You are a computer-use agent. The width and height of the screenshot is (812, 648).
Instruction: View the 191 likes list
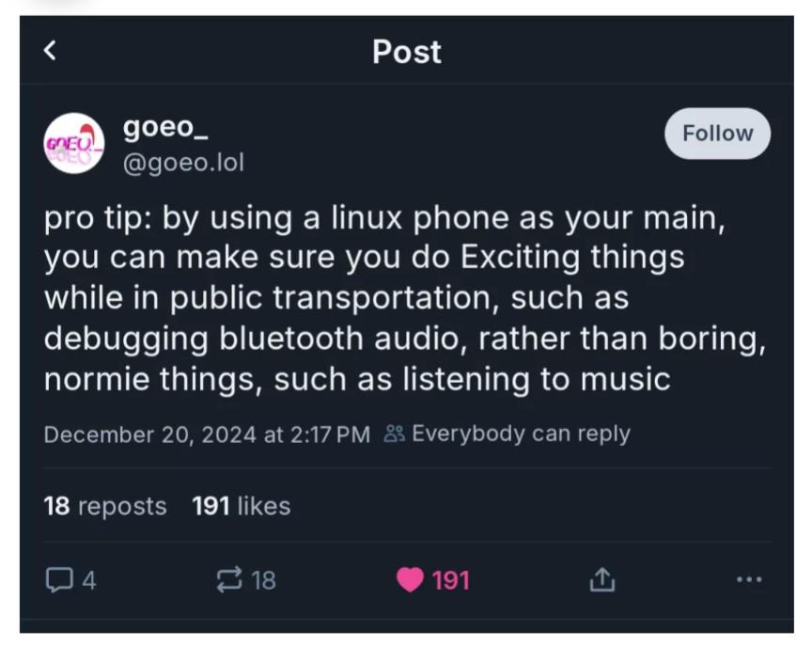coord(241,506)
